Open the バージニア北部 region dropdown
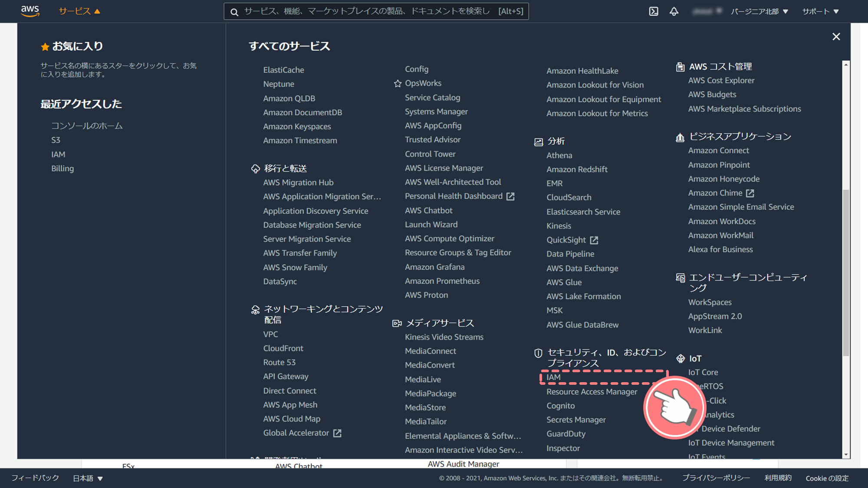The width and height of the screenshot is (868, 488). tap(759, 11)
